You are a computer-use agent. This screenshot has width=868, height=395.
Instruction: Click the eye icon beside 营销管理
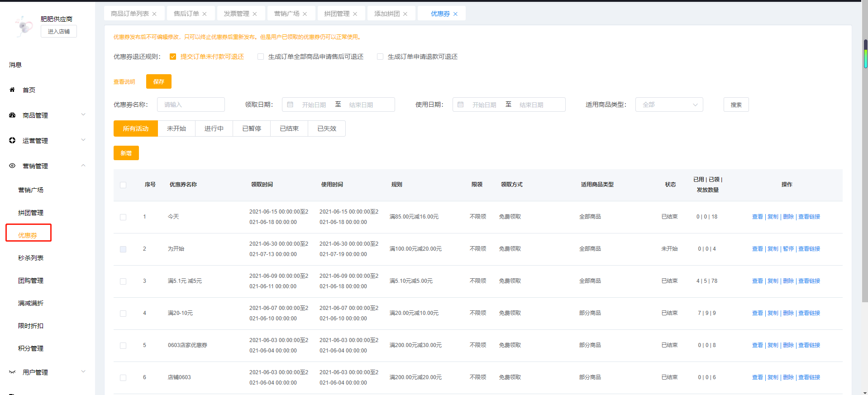click(x=12, y=166)
